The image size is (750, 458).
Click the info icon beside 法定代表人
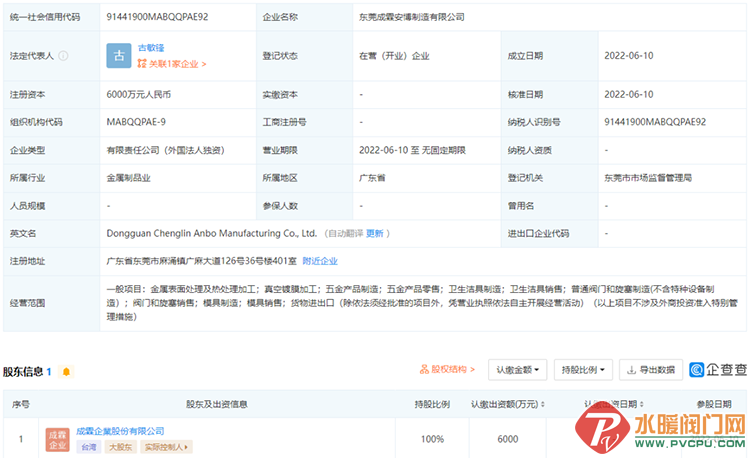coord(63,56)
